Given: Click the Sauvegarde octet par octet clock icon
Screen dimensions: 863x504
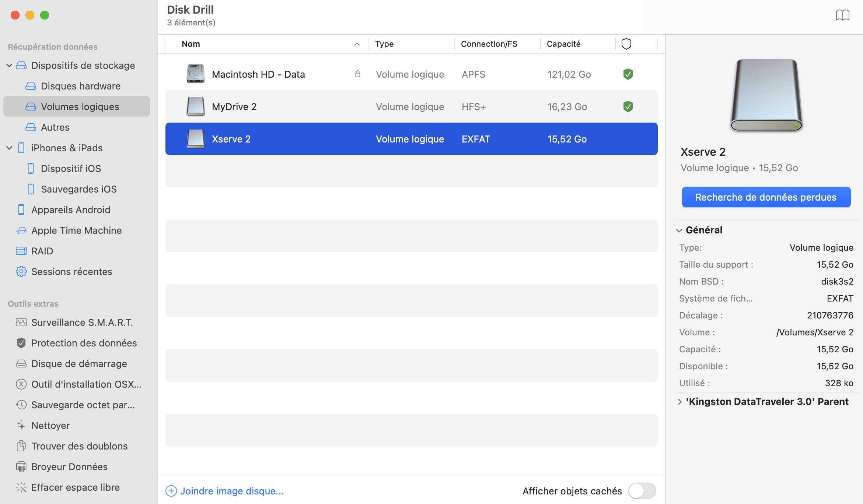Looking at the screenshot, I should point(21,405).
